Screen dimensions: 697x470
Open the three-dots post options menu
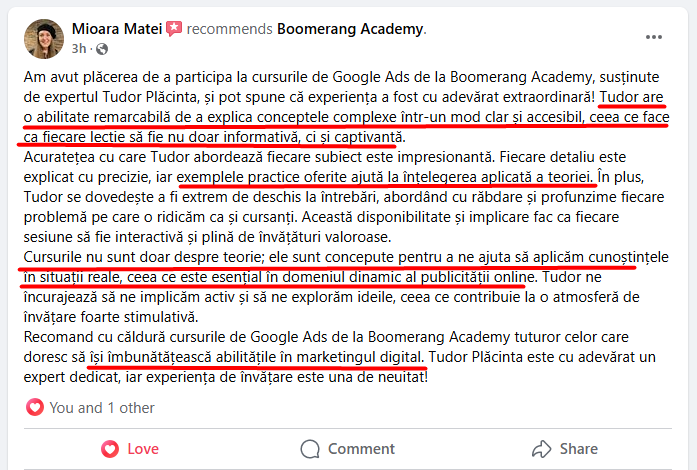[653, 37]
